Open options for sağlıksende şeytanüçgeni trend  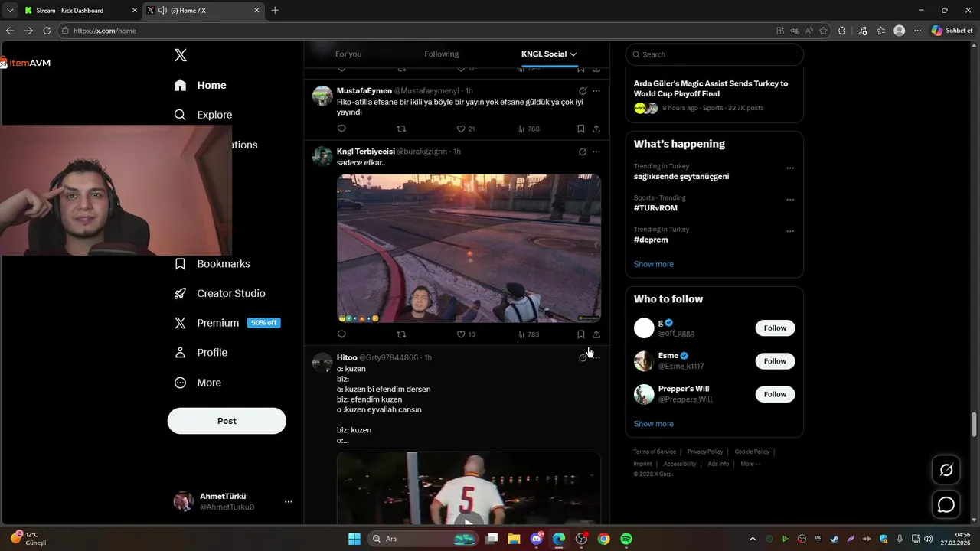coord(790,168)
